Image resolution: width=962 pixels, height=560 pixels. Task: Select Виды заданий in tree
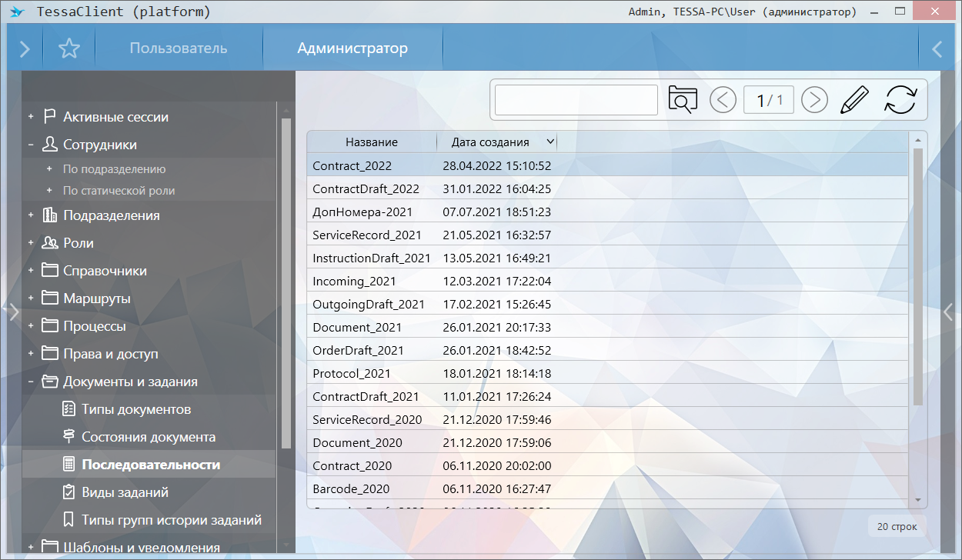(125, 492)
